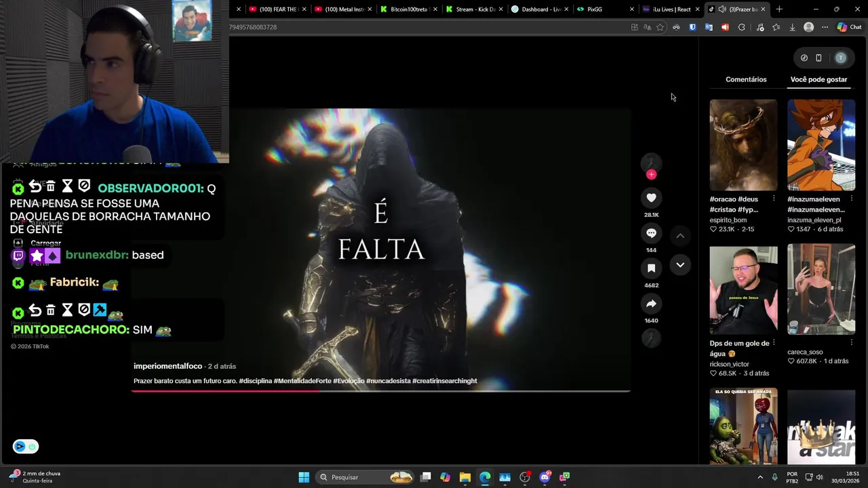Image resolution: width=868 pixels, height=488 pixels.
Task: Click the #nuncadesista hashtag
Action: (388, 381)
